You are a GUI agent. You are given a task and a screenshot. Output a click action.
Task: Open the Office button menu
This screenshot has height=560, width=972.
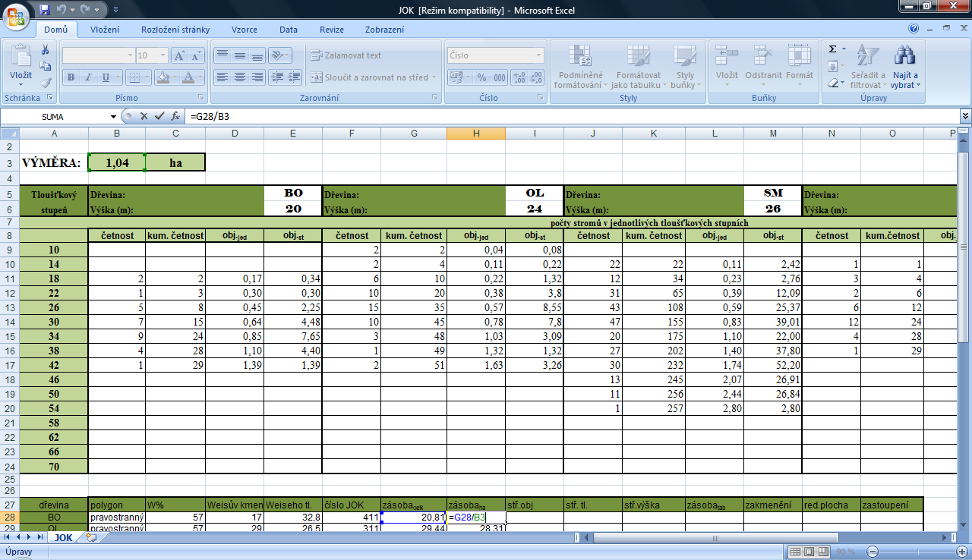15,15
